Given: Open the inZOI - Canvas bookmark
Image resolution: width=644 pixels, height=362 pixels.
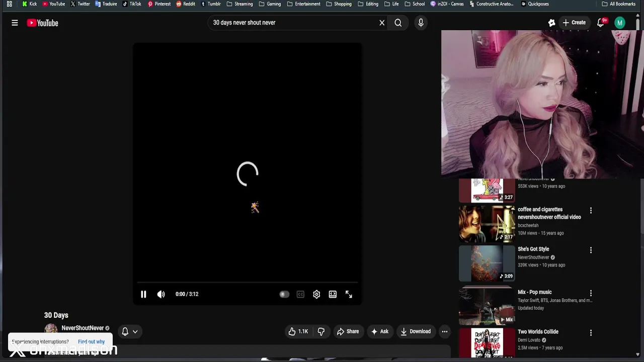Looking at the screenshot, I should click(447, 4).
